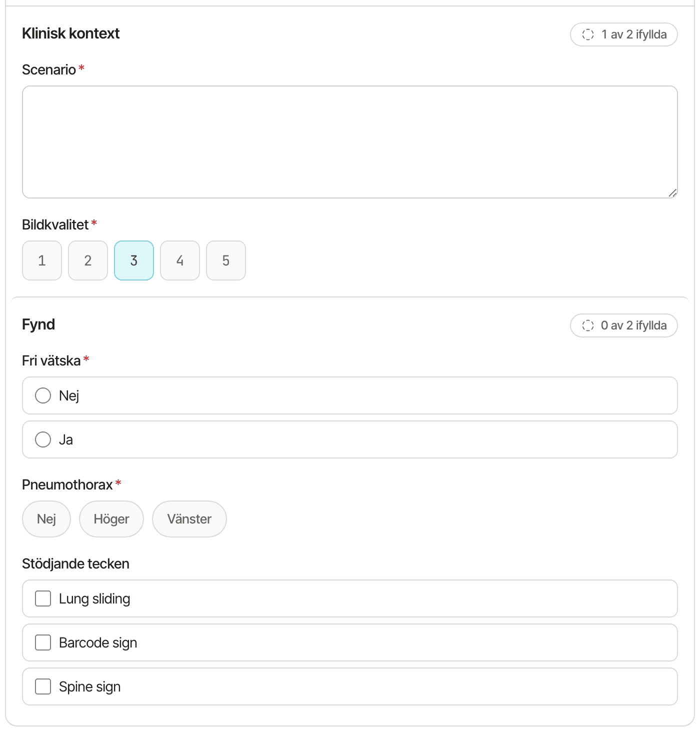Choose Höger under Pneumothorax
The width and height of the screenshot is (700, 731).
pos(111,519)
